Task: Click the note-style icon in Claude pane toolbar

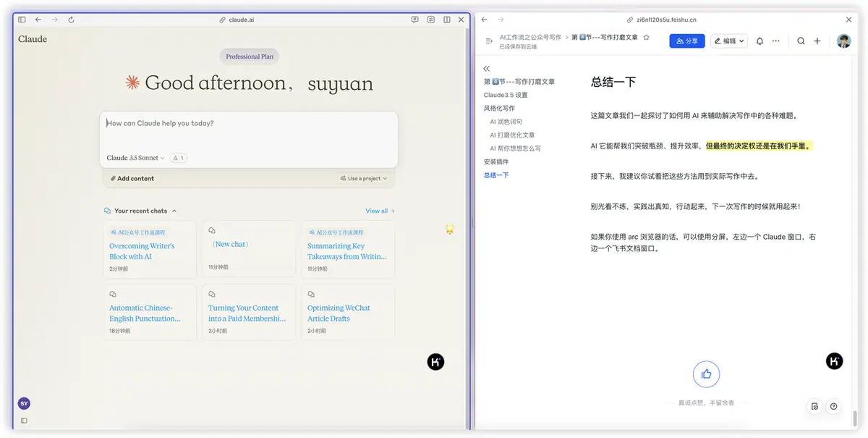Action: [x=430, y=20]
